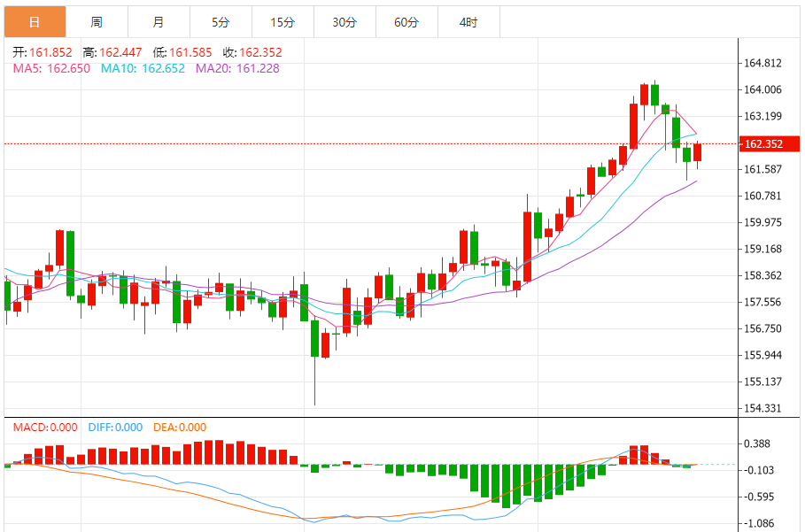The width and height of the screenshot is (805, 532).
Task: Click the 低:161.585 low price value
Action: [182, 52]
